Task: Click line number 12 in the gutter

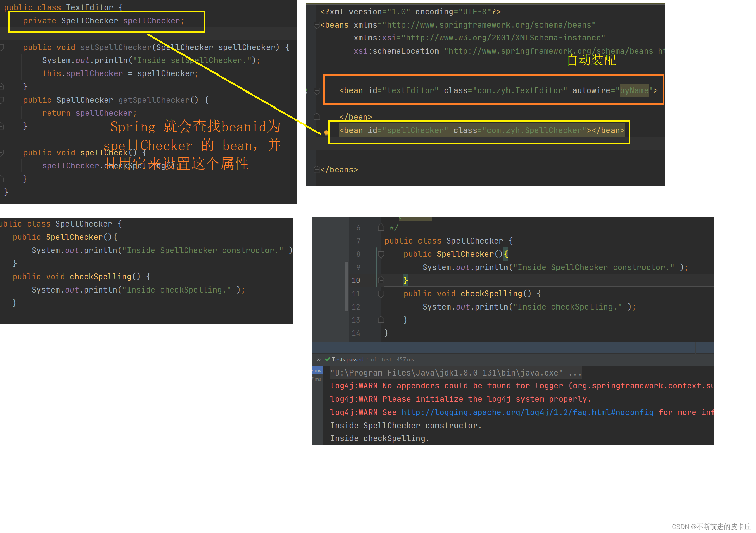Action: pyautogui.click(x=356, y=307)
